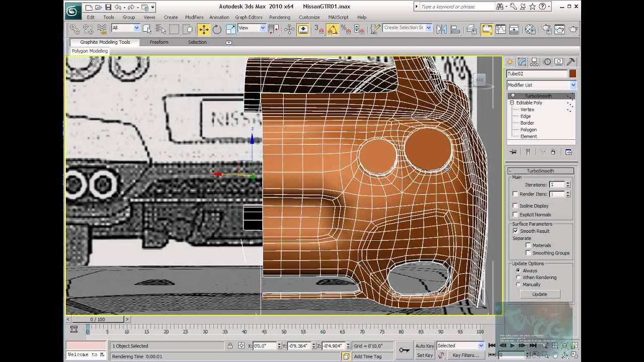Screen dimensions: 644x362
Task: Click the TurboSmooth Update button
Action: (x=540, y=294)
